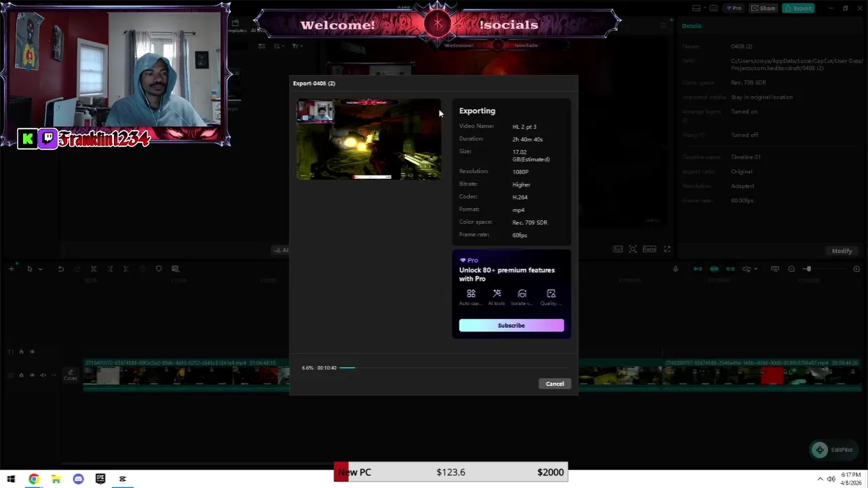
Task: Click the Pro diamond label in promo card
Action: tap(469, 260)
